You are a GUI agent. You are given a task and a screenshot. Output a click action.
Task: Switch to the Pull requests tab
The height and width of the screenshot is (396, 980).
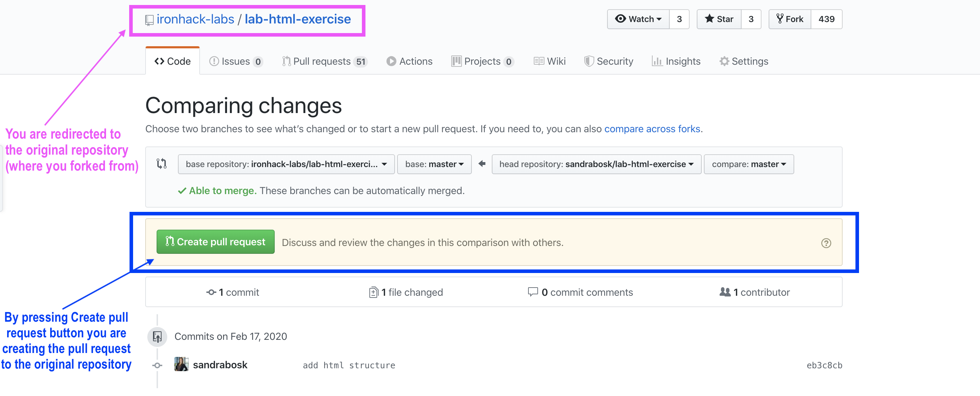click(x=324, y=61)
